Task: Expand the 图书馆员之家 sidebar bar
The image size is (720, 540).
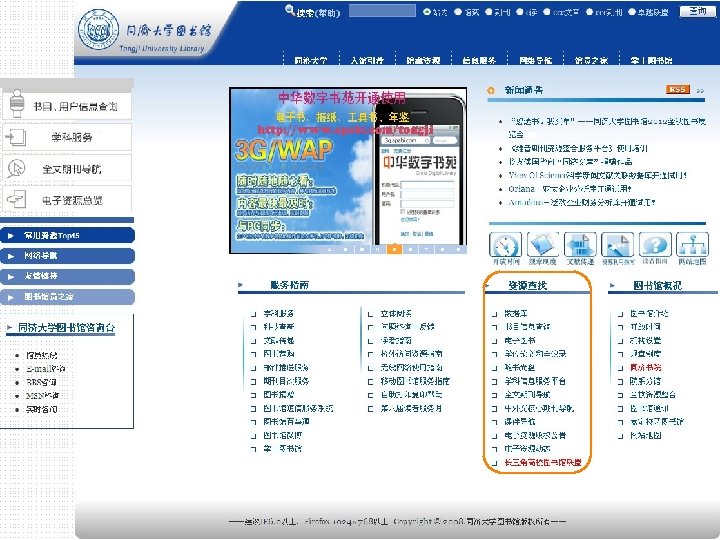Action: coord(68,297)
